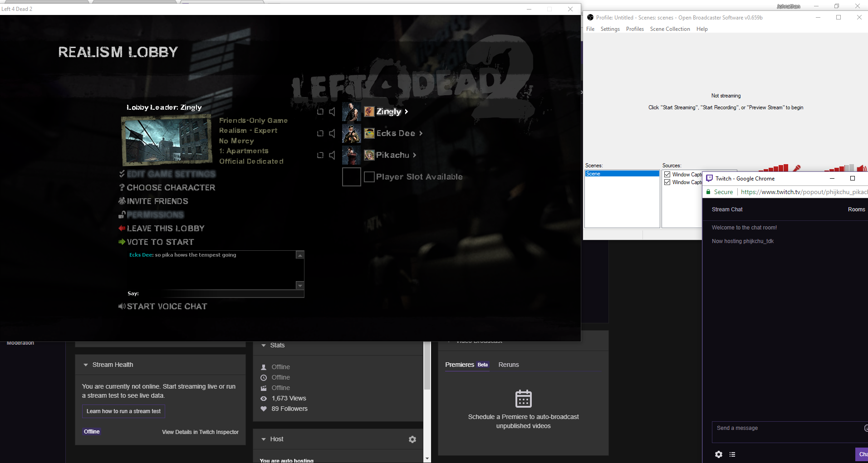Viewport: 868px width, 463px height.
Task: Open Host panel settings gear
Action: pos(412,439)
